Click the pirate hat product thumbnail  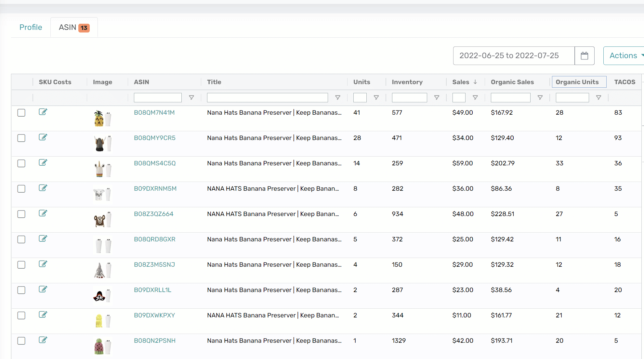pos(102,296)
